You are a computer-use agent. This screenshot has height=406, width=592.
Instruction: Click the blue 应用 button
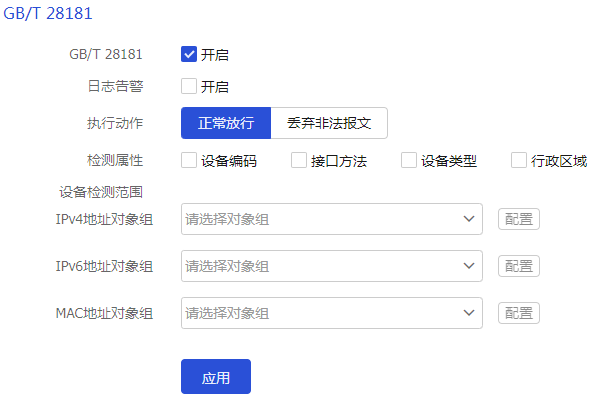pyautogui.click(x=216, y=377)
